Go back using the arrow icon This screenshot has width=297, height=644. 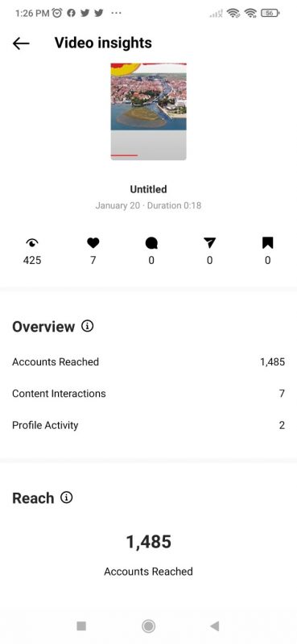[21, 43]
